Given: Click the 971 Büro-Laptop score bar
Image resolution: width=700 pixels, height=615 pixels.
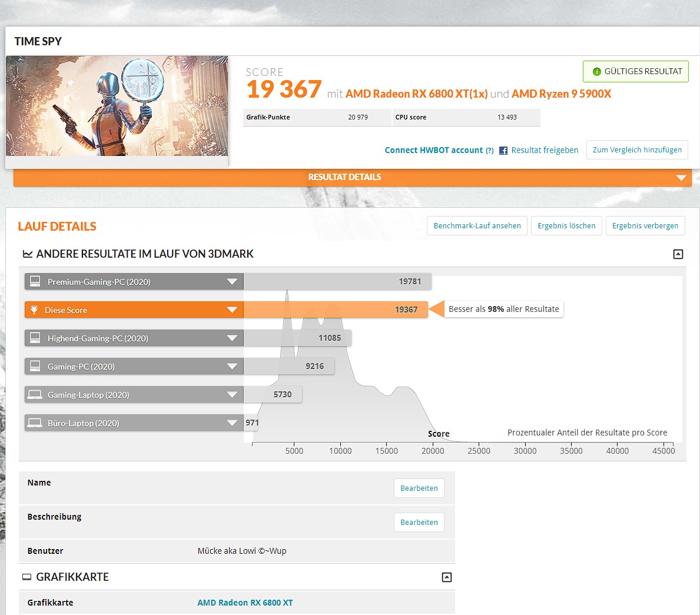Looking at the screenshot, I should pyautogui.click(x=251, y=423).
